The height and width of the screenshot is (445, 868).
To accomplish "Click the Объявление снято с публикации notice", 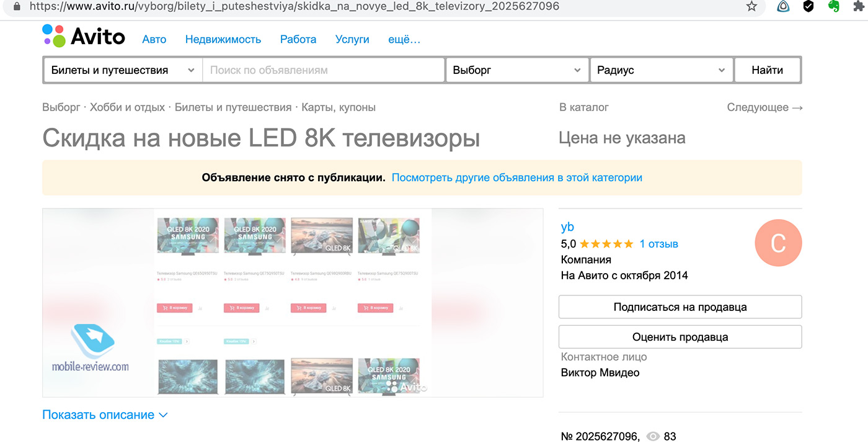I will (x=293, y=178).
